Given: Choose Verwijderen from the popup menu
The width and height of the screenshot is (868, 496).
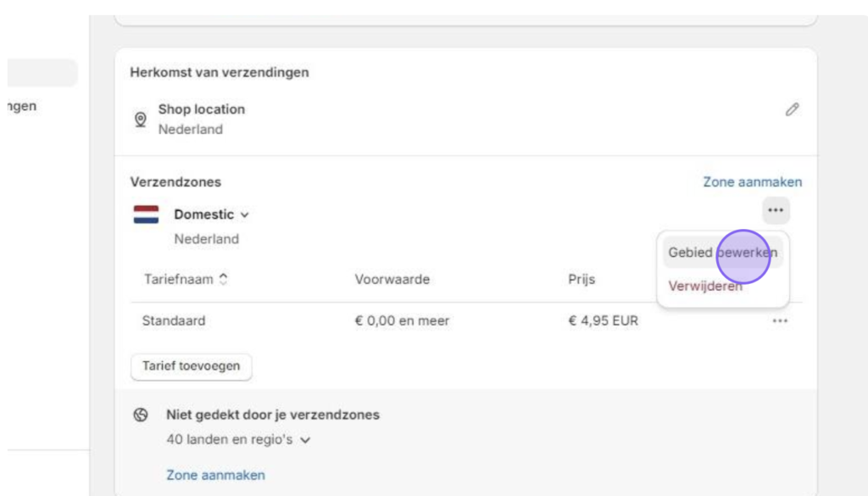Looking at the screenshot, I should pos(704,287).
